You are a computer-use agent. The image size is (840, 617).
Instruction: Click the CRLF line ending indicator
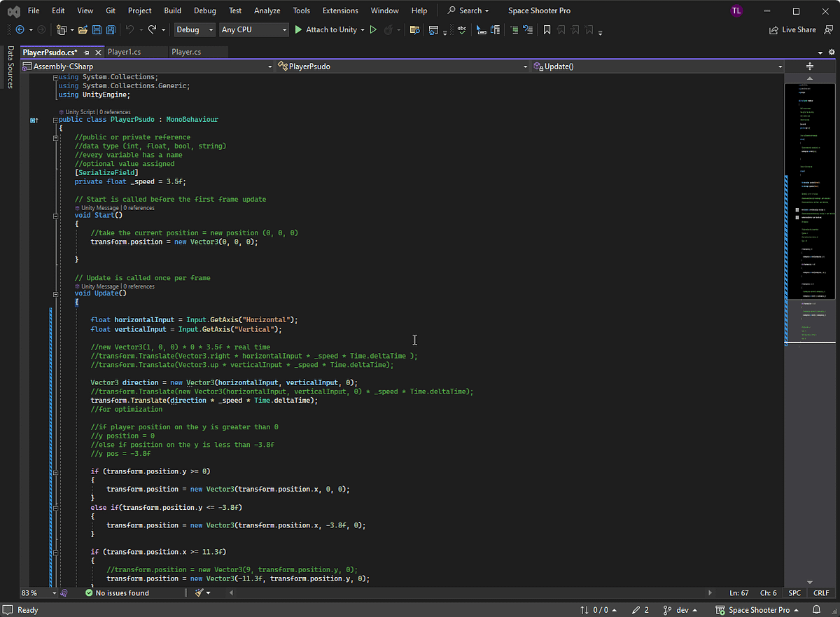[820, 592]
